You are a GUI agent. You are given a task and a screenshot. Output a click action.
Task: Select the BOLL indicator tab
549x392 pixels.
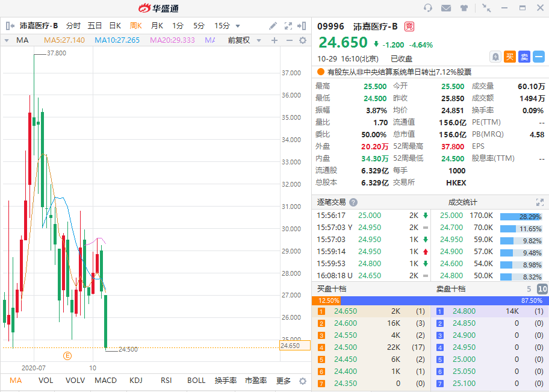196,381
